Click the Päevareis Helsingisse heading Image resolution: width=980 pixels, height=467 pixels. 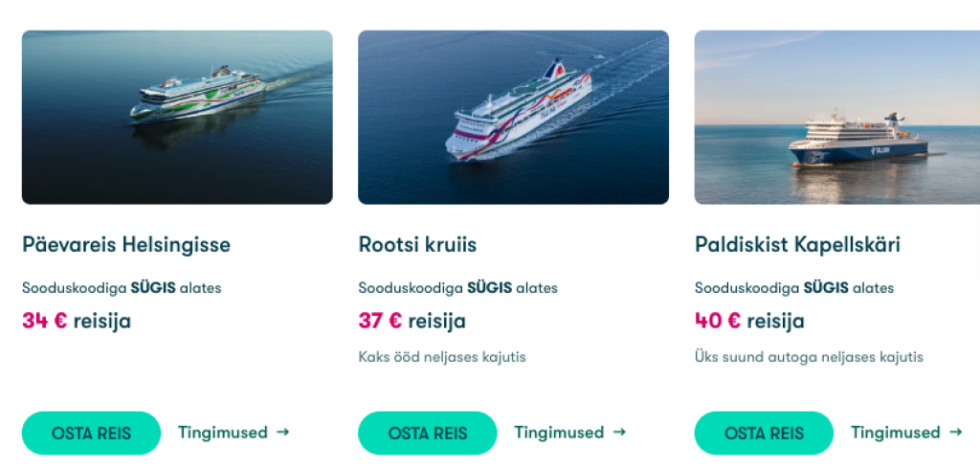tap(126, 245)
